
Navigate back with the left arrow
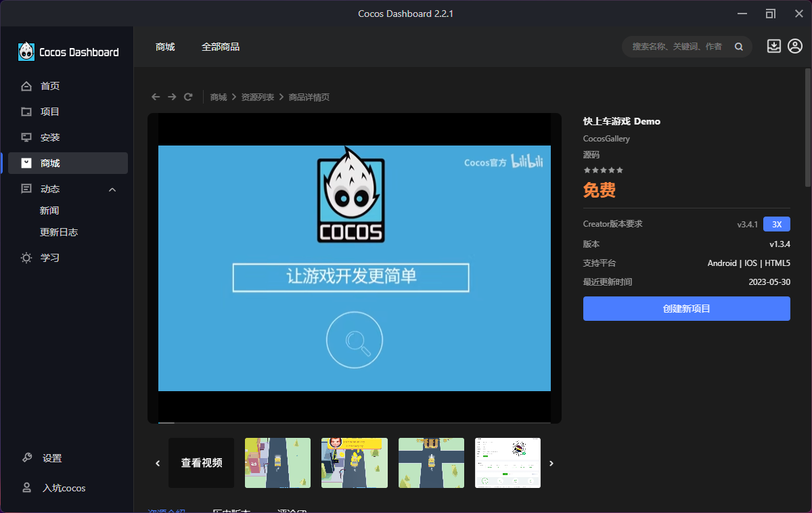click(x=156, y=97)
